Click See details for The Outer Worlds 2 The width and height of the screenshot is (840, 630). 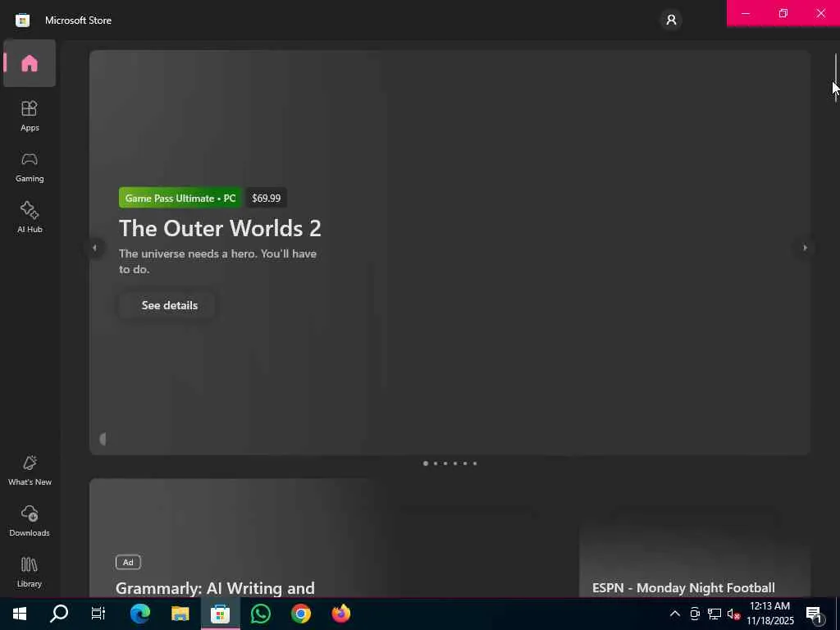pos(167,305)
